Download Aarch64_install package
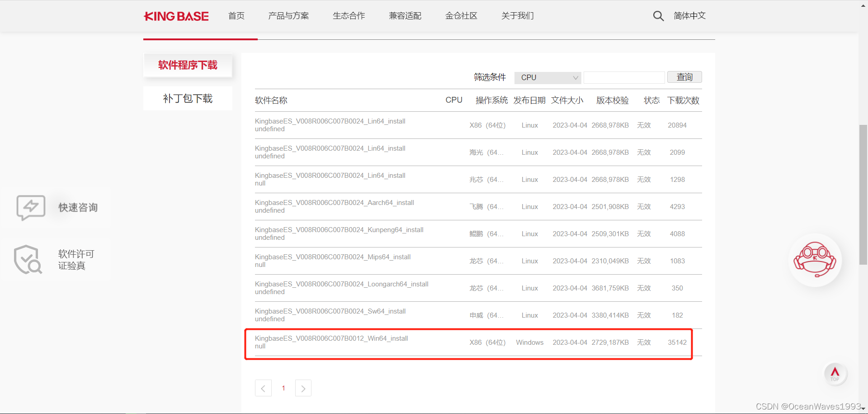Image resolution: width=868 pixels, height=414 pixels. click(x=335, y=203)
